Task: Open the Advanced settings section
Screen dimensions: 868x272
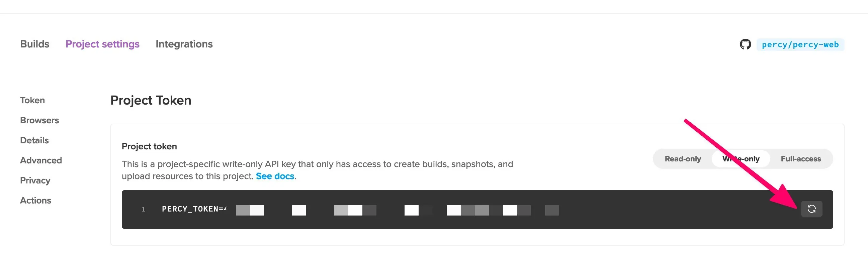Action: click(x=41, y=160)
